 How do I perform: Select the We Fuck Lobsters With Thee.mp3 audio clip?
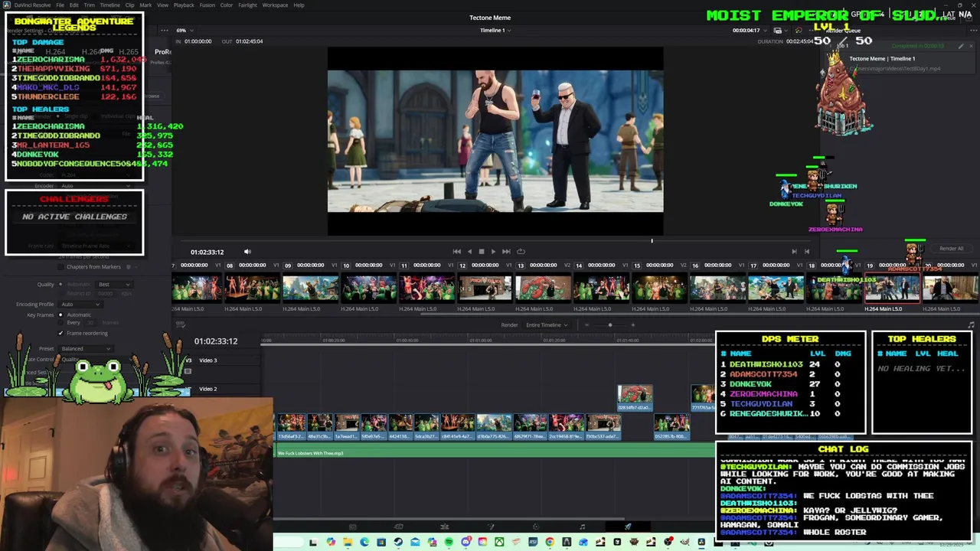(x=495, y=453)
